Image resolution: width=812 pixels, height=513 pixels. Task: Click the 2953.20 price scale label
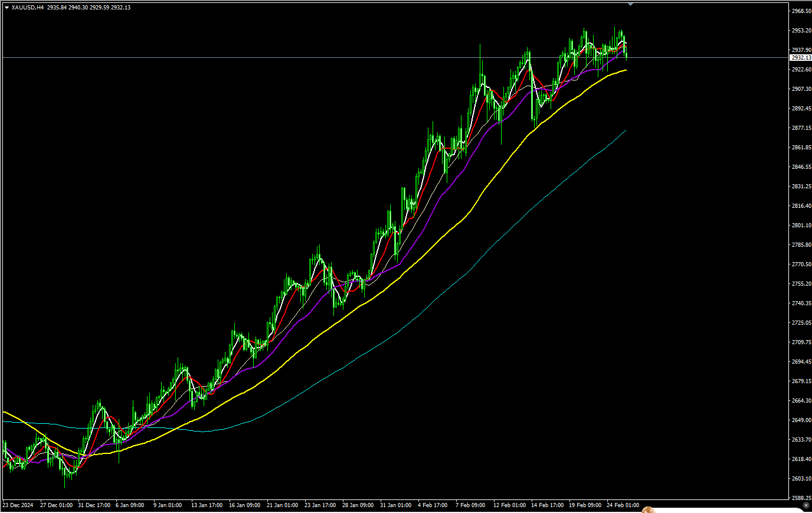pos(801,31)
